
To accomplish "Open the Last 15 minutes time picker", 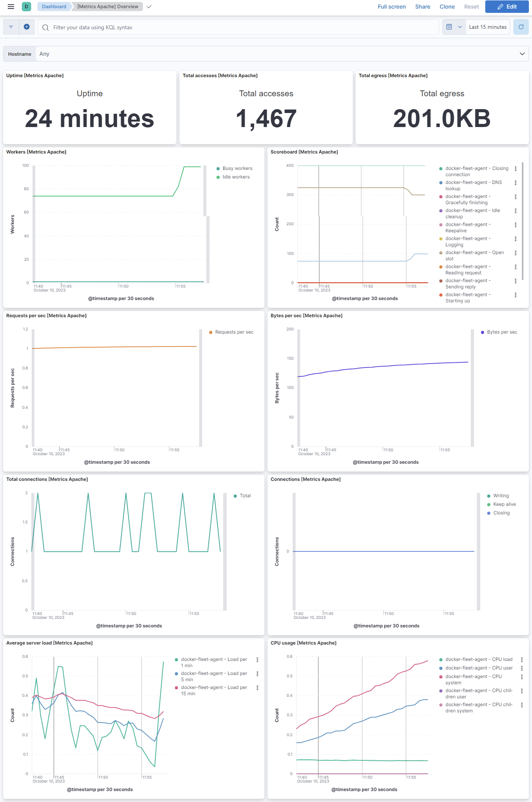I will 488,27.
